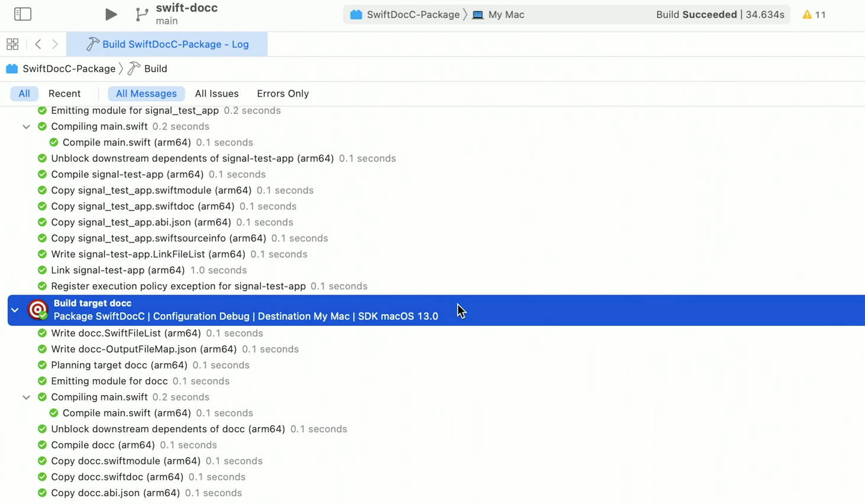The image size is (865, 504).
Task: Open the swift-docc main branch label
Action: coord(186,14)
